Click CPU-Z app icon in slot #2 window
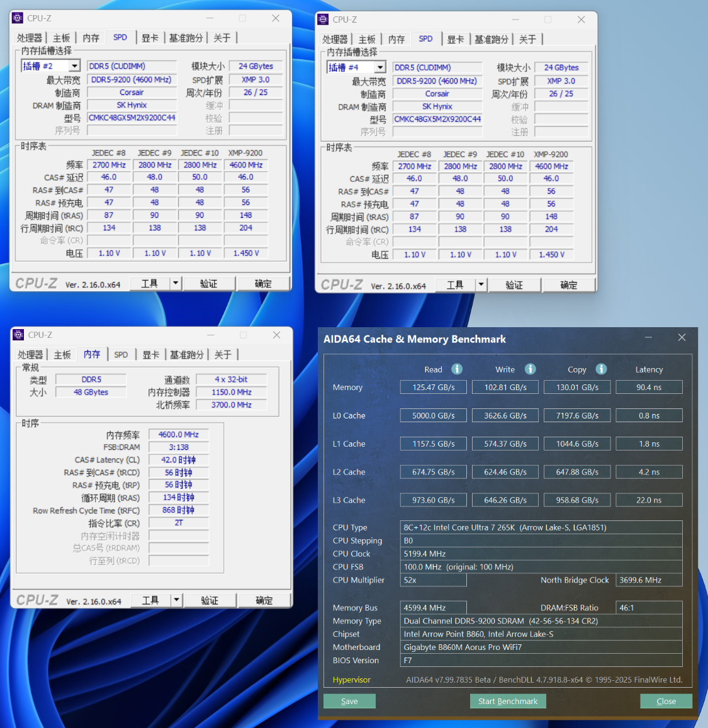Viewport: 708px width, 728px height. point(18,18)
